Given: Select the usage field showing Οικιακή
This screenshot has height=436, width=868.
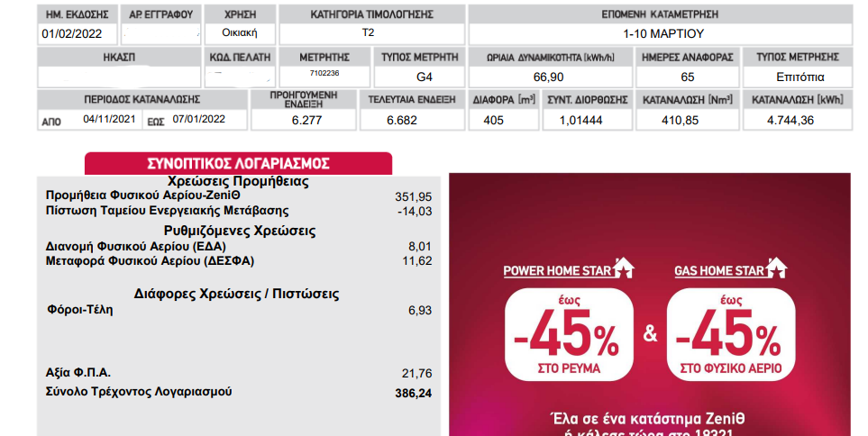Looking at the screenshot, I should pos(240,33).
